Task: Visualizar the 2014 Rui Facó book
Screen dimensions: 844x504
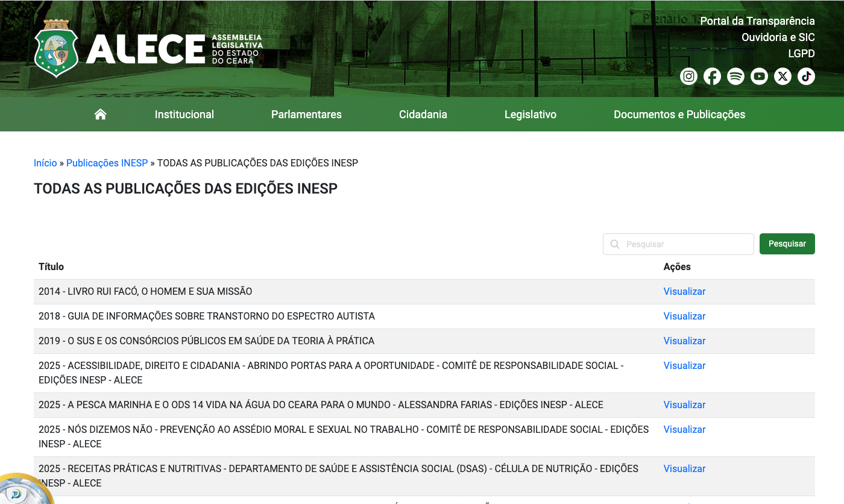Action: [x=684, y=292]
